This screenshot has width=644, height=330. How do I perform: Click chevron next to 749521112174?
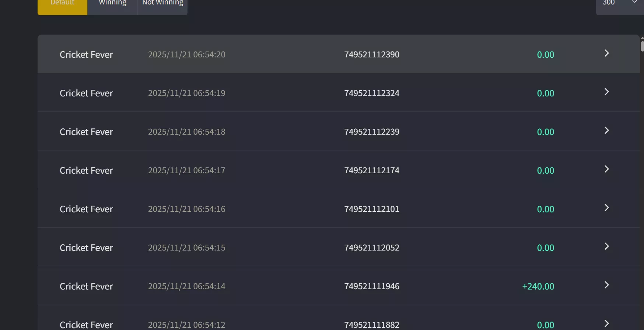tap(606, 169)
